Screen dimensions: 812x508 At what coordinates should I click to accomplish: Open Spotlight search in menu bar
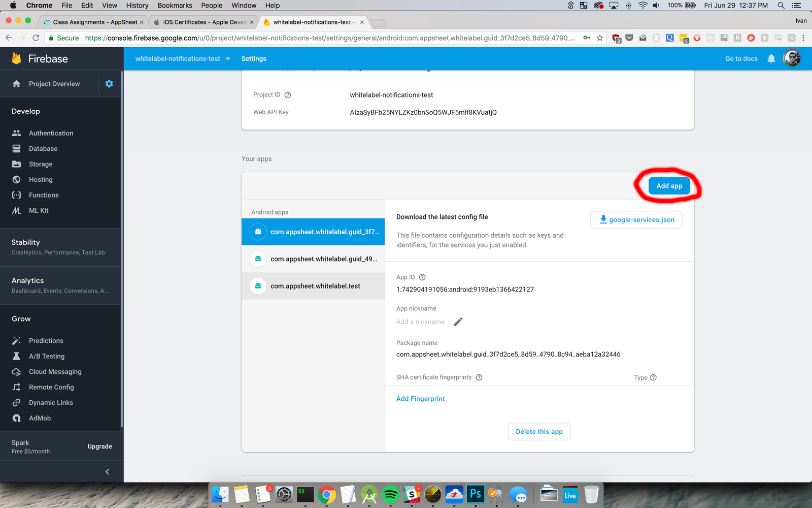click(x=781, y=5)
